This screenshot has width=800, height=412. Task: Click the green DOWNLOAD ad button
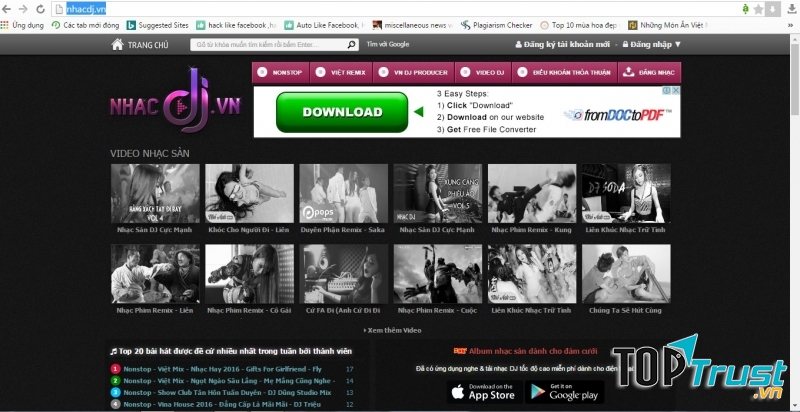[x=342, y=112]
